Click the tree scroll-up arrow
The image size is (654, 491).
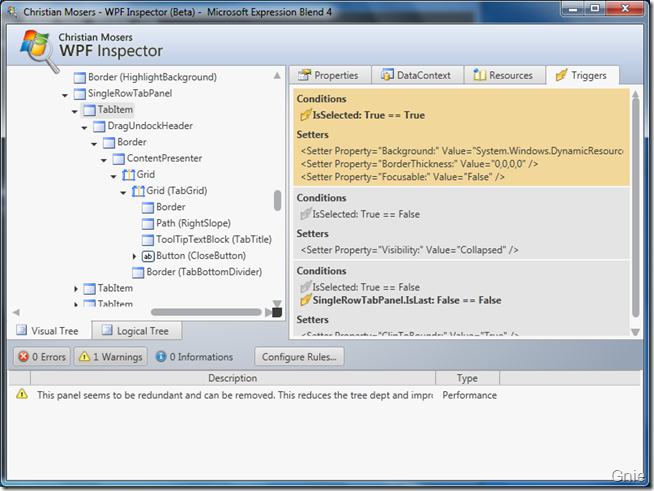[277, 76]
